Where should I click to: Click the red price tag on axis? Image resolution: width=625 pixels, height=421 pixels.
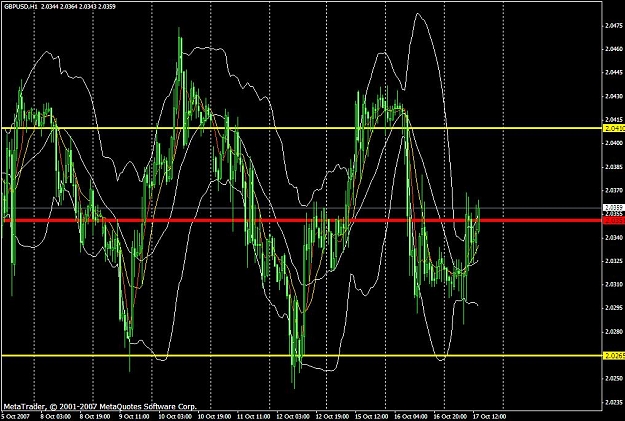(614, 220)
